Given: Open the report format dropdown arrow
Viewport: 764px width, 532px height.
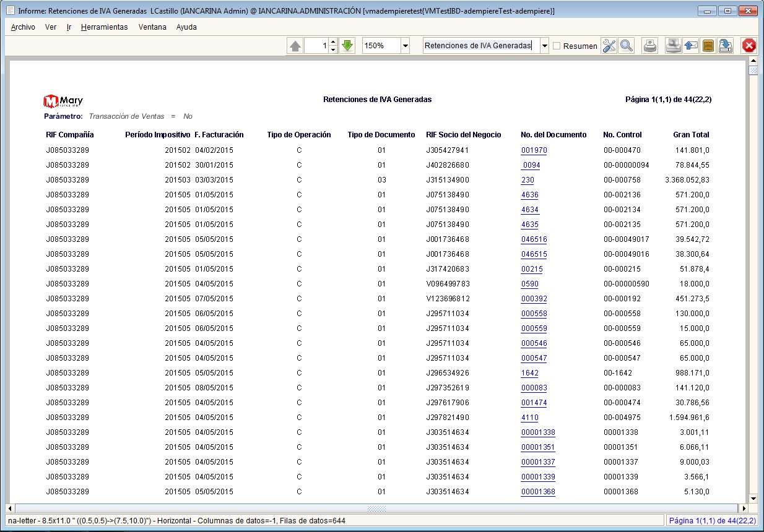Looking at the screenshot, I should [x=544, y=46].
